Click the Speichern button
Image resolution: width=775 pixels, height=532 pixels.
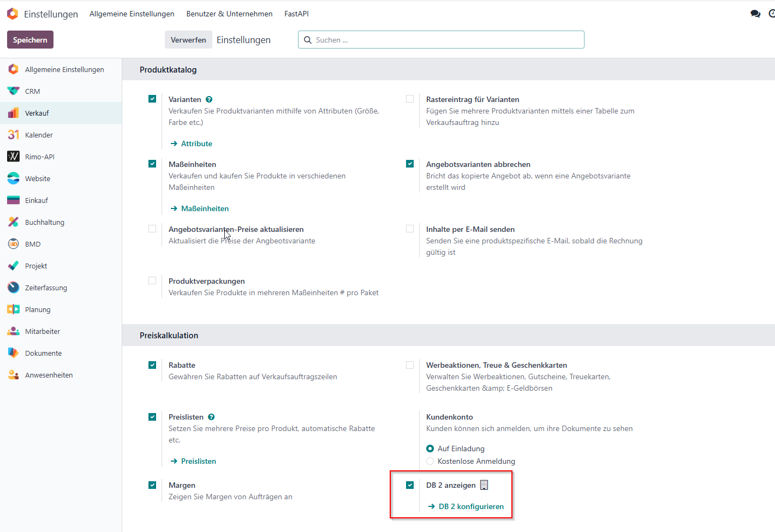point(30,40)
